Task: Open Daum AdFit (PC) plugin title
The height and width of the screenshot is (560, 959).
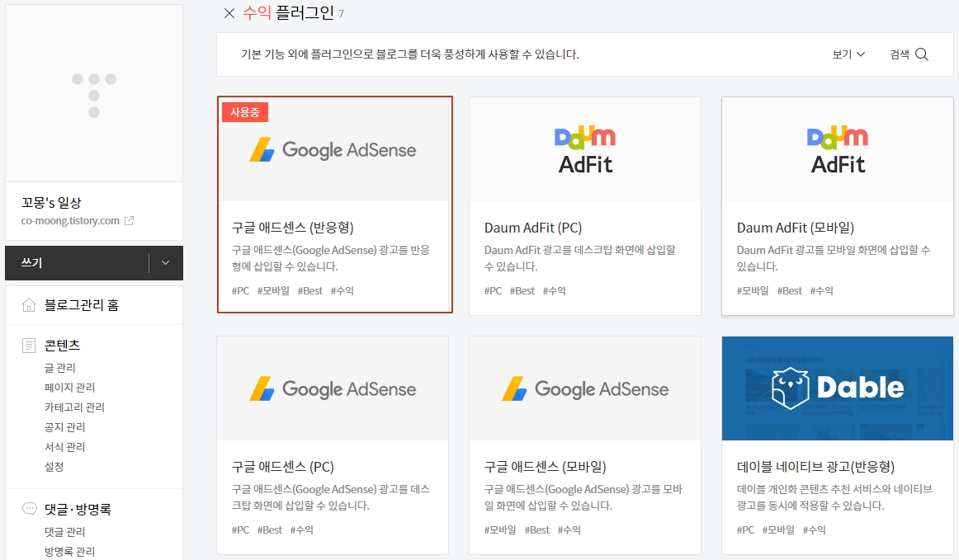Action: coord(532,228)
